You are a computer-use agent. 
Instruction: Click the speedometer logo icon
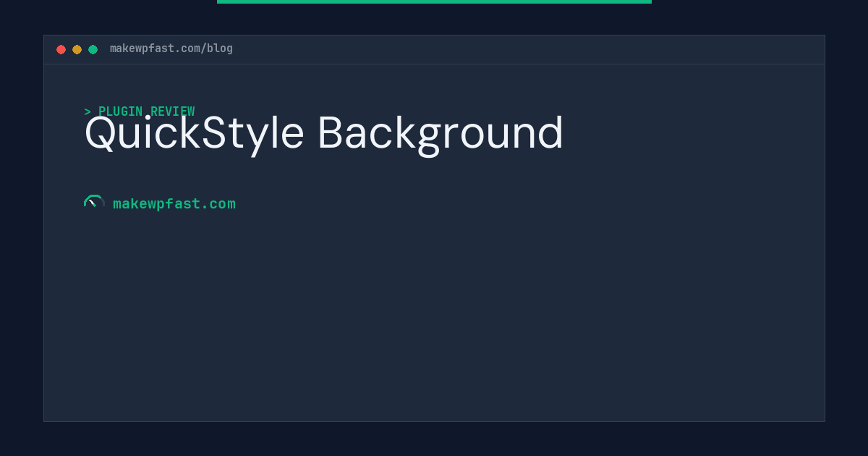[94, 202]
